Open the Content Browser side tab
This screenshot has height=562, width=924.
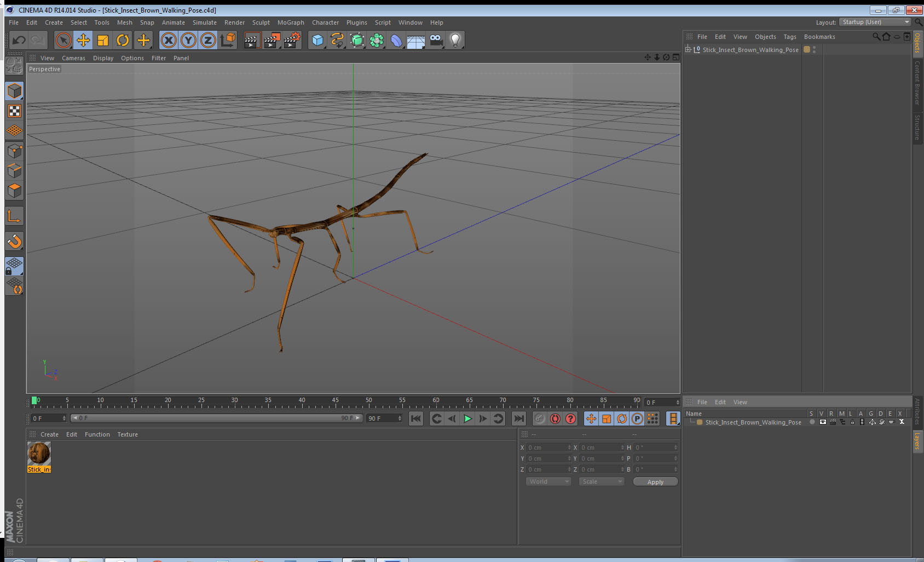coord(917,82)
